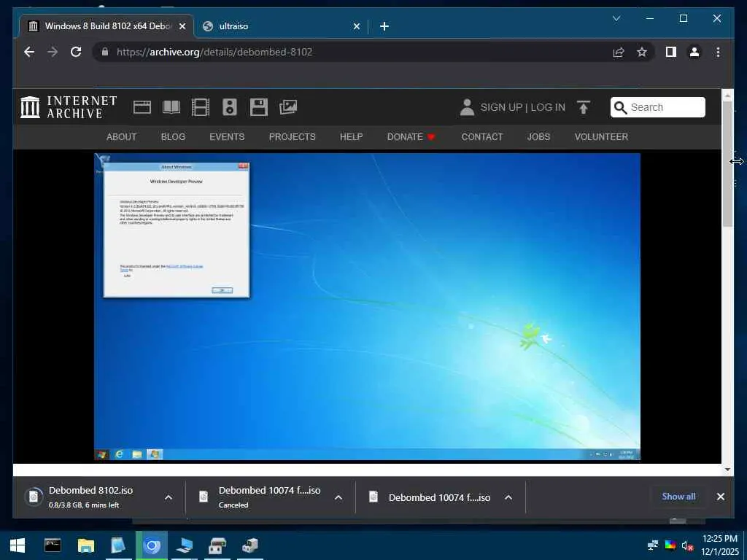Open the share page icon in address bar
Image resolution: width=747 pixels, height=560 pixels.
coord(619,52)
